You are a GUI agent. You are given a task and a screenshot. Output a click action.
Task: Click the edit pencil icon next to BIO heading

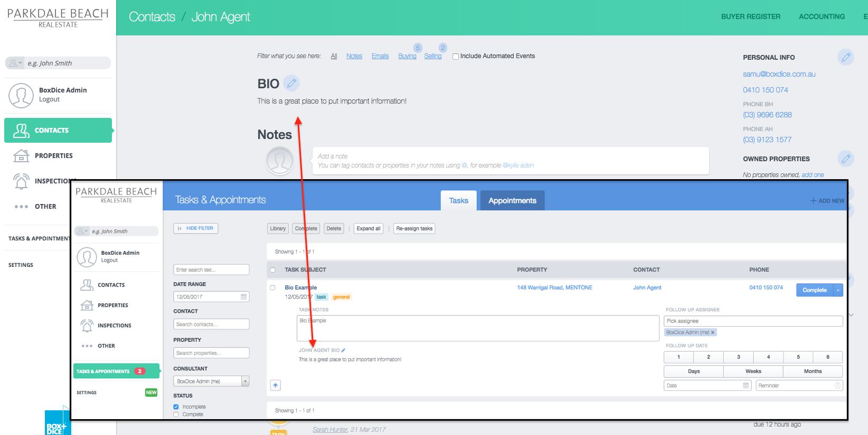(x=291, y=83)
